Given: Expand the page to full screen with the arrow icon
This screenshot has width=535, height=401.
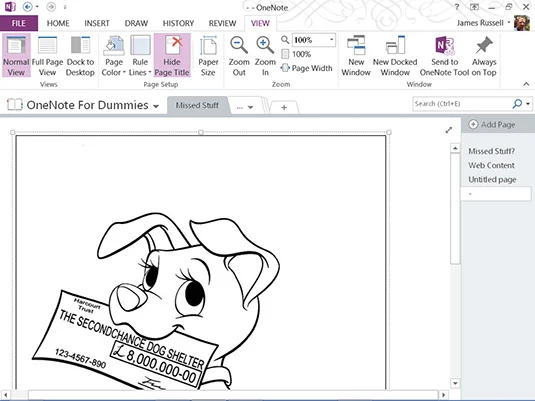Looking at the screenshot, I should (x=449, y=130).
